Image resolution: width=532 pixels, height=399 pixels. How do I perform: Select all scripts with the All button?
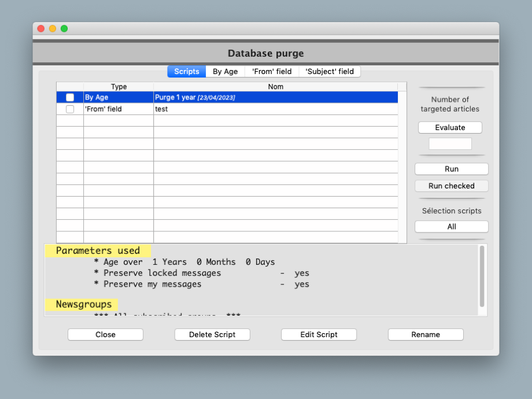[451, 227]
